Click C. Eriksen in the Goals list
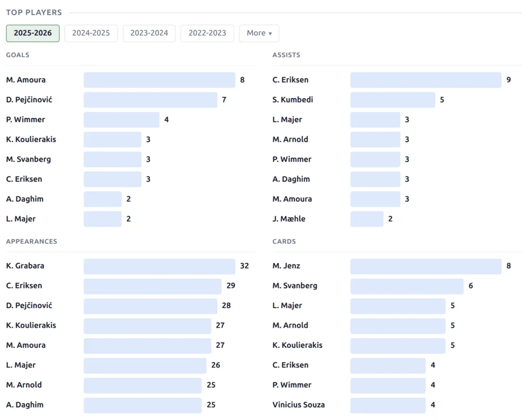Screen dimensions: 528x420 (24, 179)
